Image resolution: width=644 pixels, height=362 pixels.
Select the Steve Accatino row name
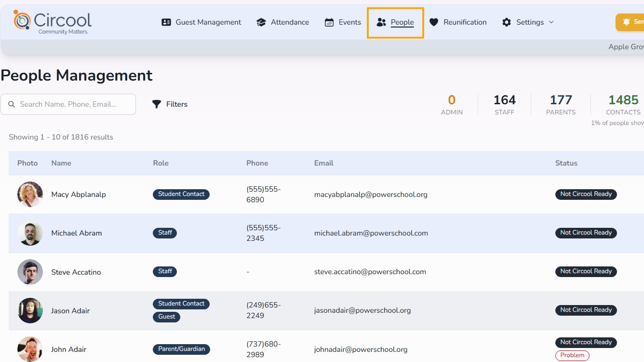click(x=76, y=272)
